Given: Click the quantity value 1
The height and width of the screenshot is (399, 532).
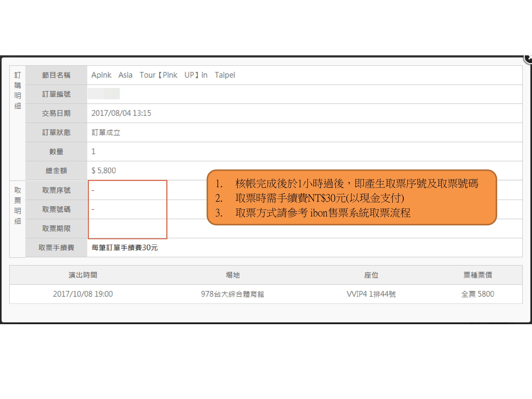Looking at the screenshot, I should pyautogui.click(x=94, y=151).
